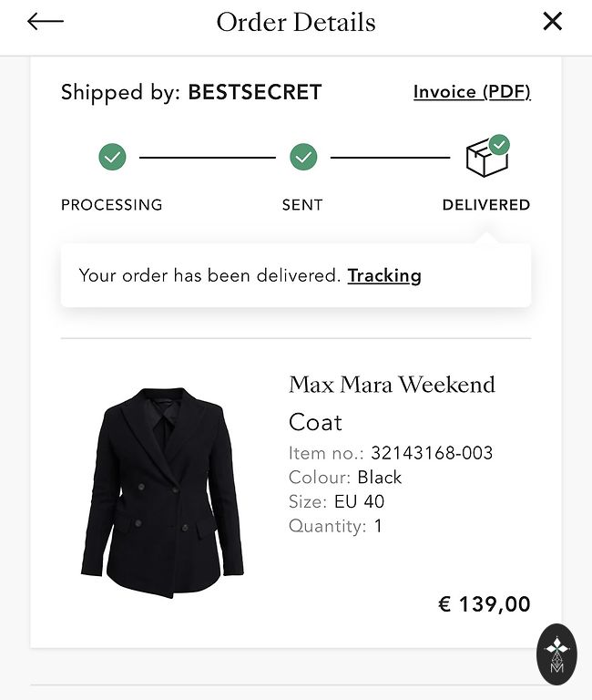Open the floating assistant icon at bottom right
Image resolution: width=592 pixels, height=700 pixels.
point(556,654)
